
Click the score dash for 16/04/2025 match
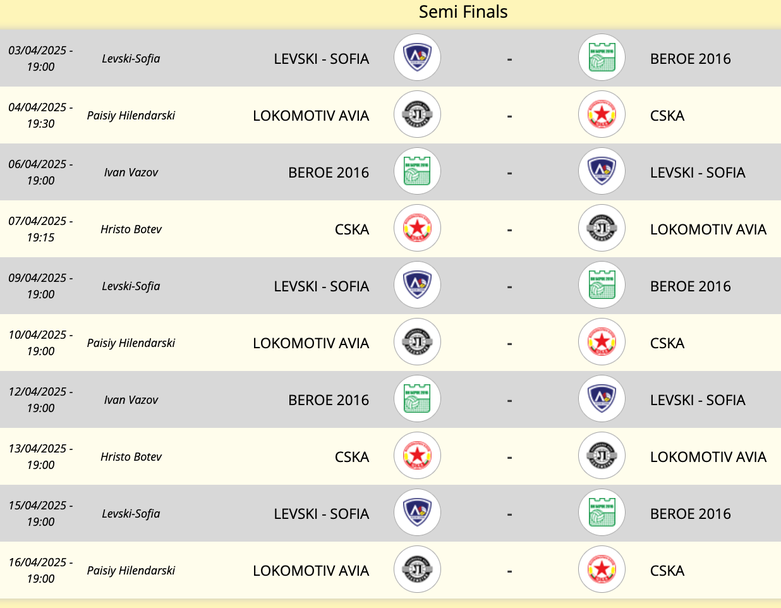click(x=510, y=571)
